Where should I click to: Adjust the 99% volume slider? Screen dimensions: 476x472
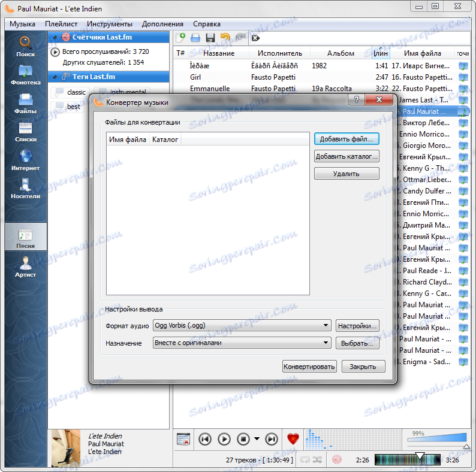coord(436,438)
